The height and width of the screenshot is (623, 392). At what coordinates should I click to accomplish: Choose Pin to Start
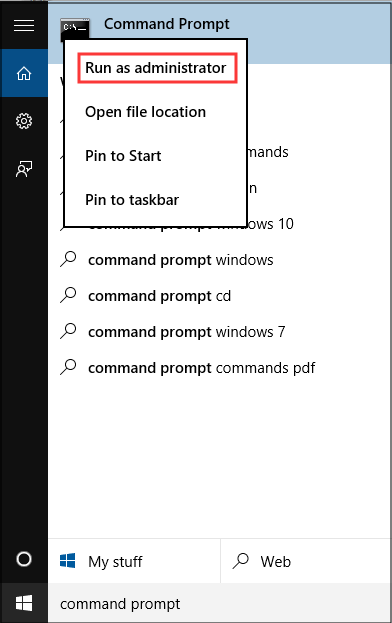coord(123,156)
